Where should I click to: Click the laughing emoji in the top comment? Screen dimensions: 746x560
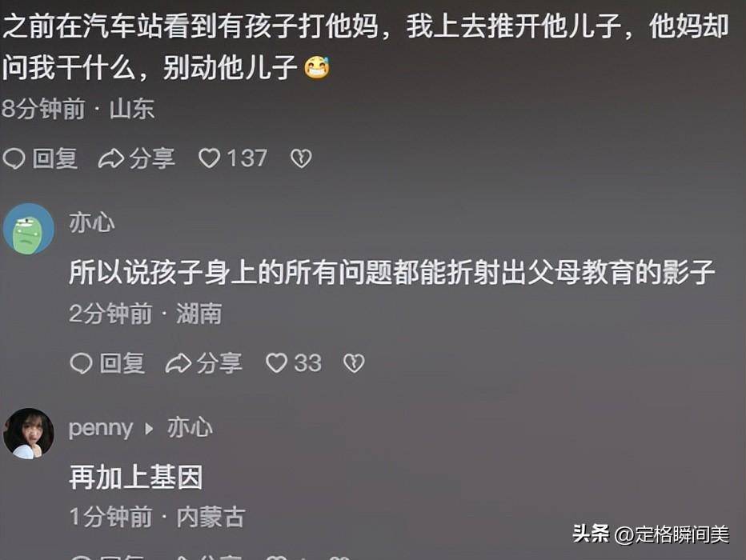tap(317, 67)
